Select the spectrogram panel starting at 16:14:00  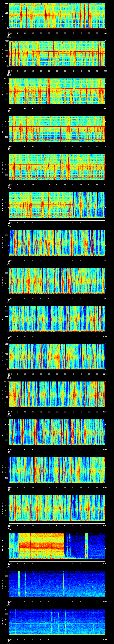(57, 508)
